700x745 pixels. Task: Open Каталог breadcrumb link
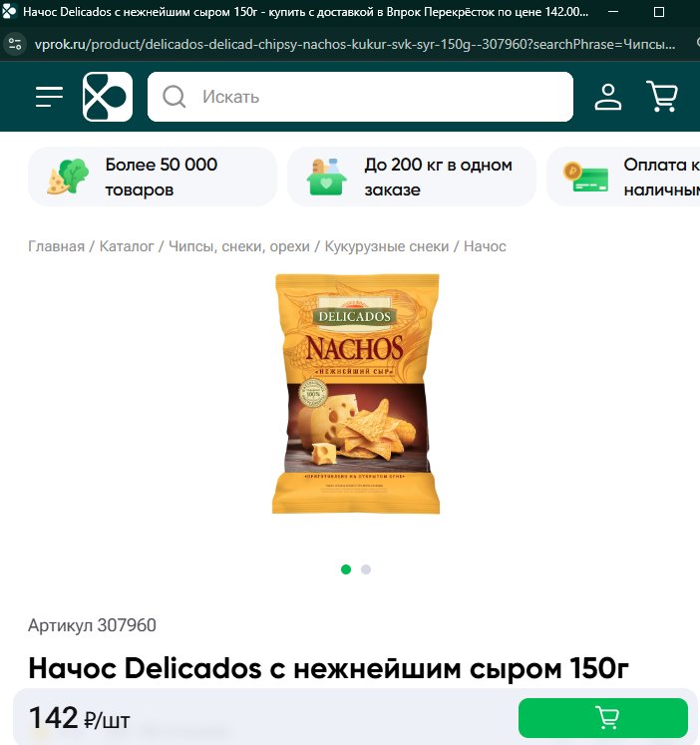[x=127, y=246]
